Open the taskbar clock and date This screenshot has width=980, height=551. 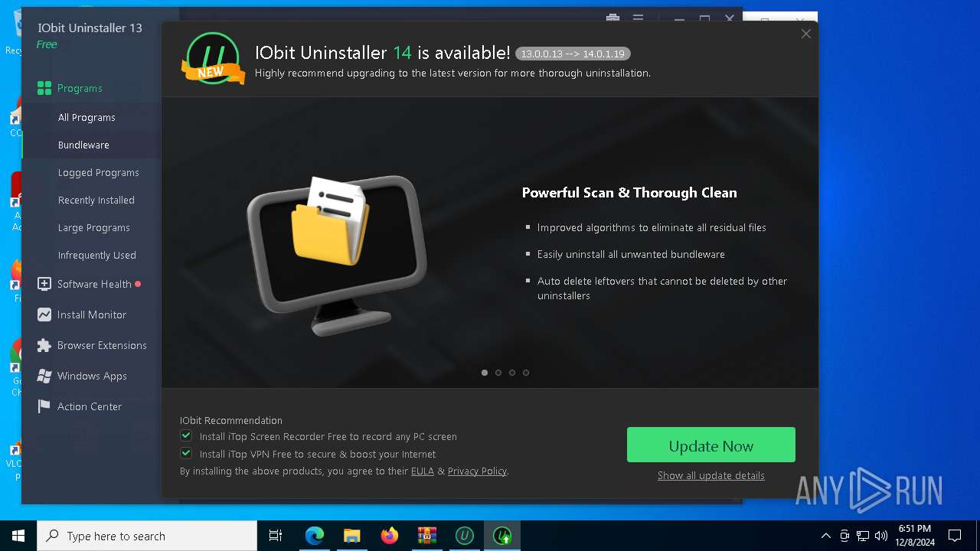915,536
